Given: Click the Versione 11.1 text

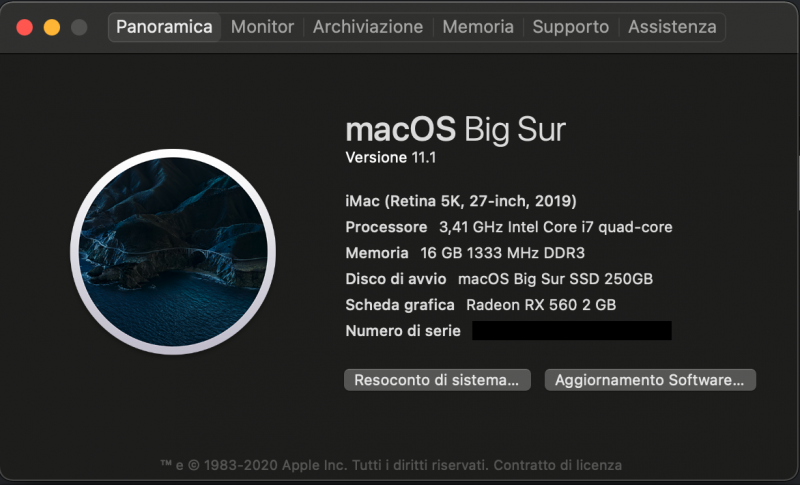Looking at the screenshot, I should coord(391,158).
